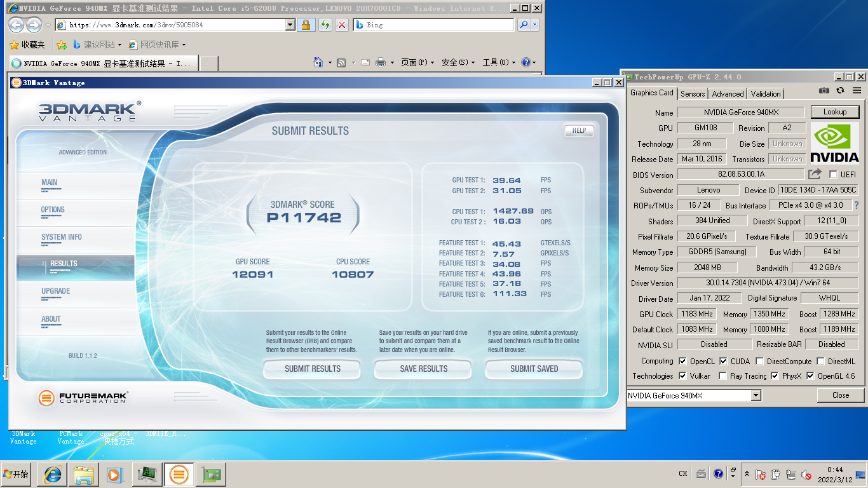868x488 pixels.
Task: Click the system monitor taskbar icon
Action: [x=147, y=475]
